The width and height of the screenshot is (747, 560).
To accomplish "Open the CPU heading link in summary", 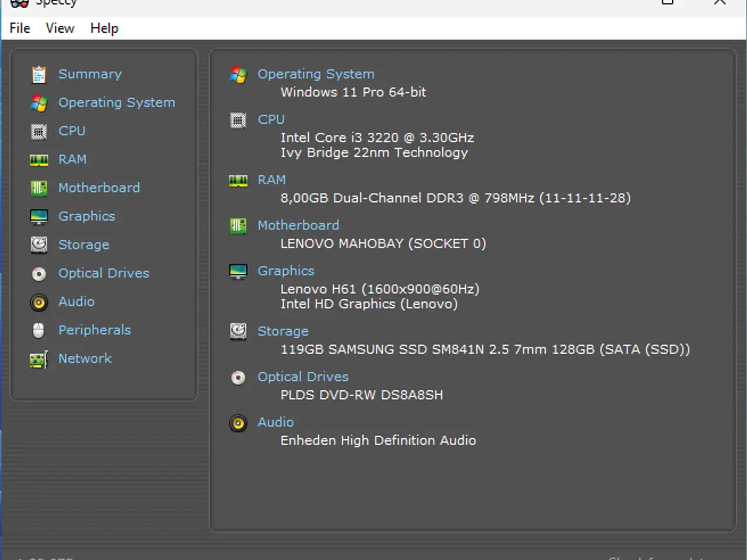I will [x=271, y=119].
